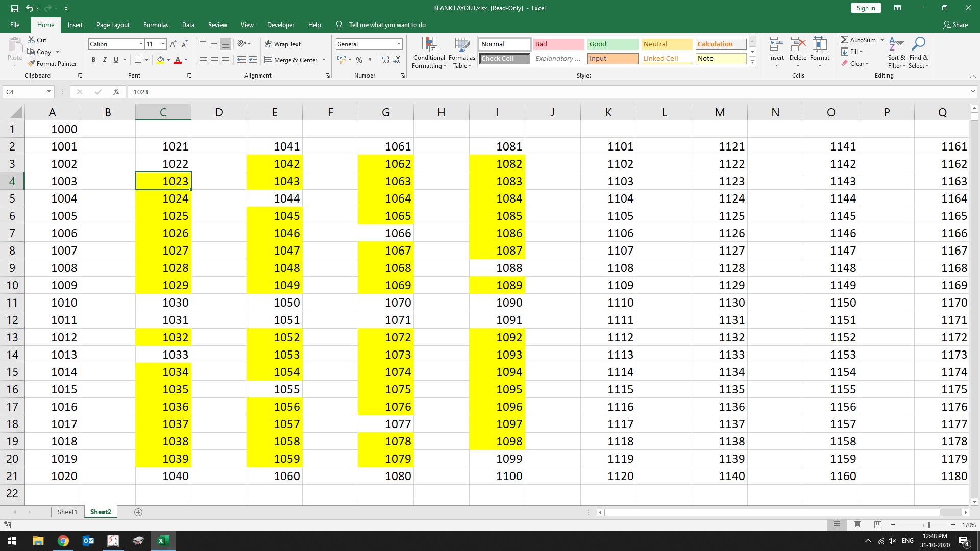The height and width of the screenshot is (551, 980).
Task: Switch to the Sheet1 worksheet tab
Action: (67, 512)
